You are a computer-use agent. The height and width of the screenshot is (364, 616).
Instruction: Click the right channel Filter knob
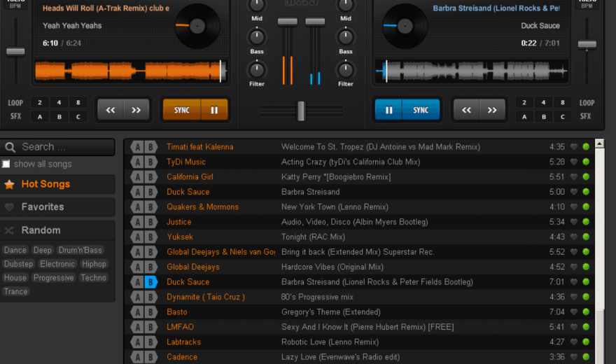pos(345,70)
